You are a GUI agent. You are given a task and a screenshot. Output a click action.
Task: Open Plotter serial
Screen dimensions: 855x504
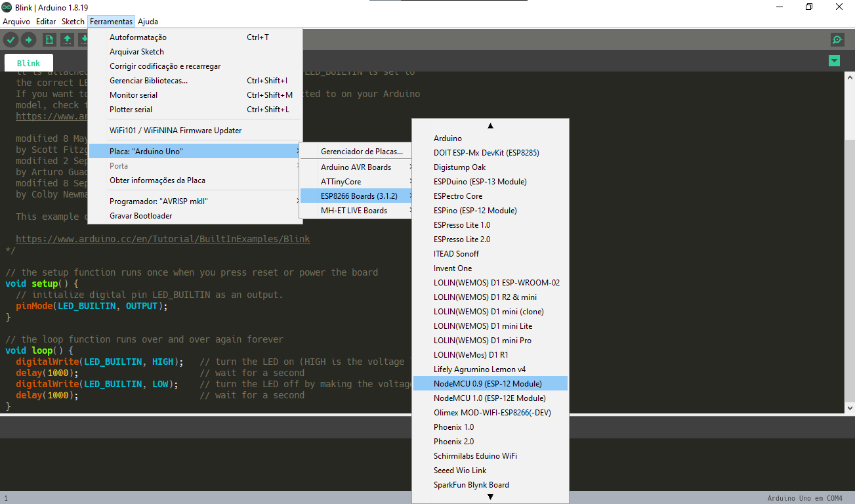point(195,110)
